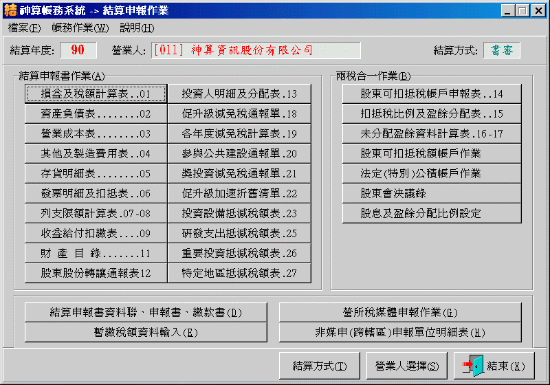The height and width of the screenshot is (385, 550).
Task: Close the 神算帳務系統 window
Action: pos(538,11)
